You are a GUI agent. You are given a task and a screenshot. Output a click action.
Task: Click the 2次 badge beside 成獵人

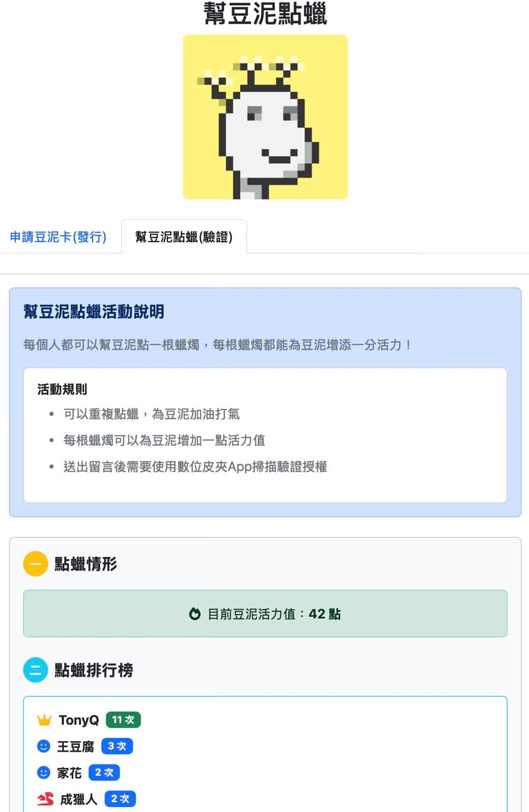120,799
